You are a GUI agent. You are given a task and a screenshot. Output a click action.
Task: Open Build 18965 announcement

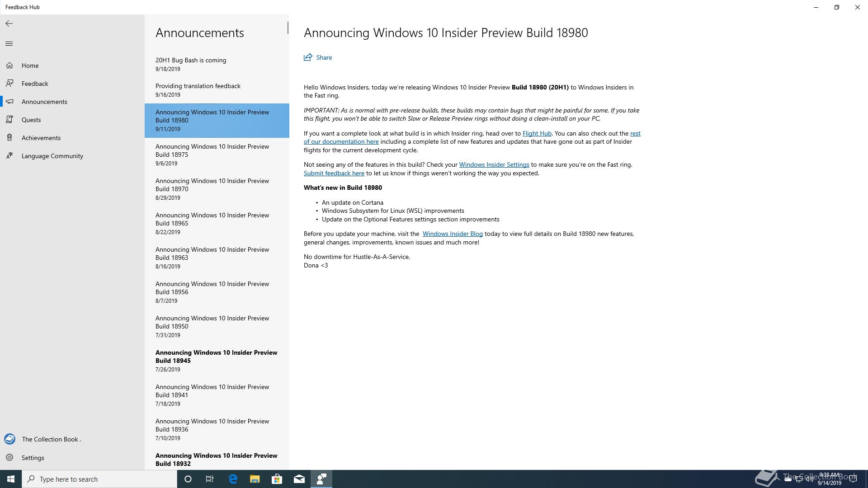(217, 224)
